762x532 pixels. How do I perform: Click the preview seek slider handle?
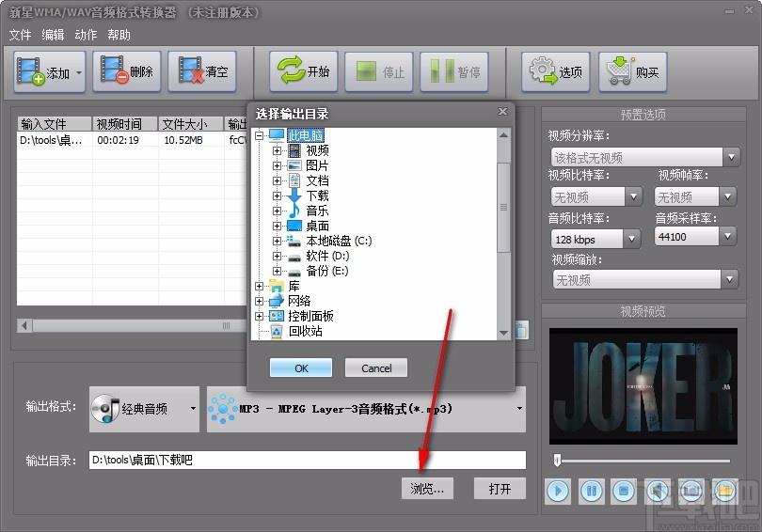[558, 461]
